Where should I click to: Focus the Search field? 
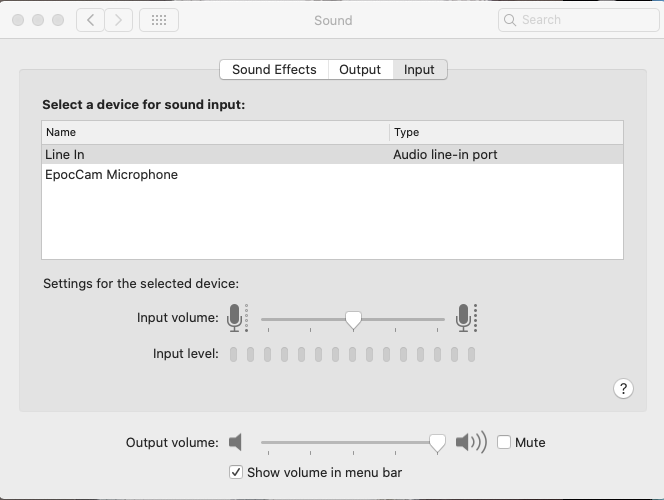(578, 20)
